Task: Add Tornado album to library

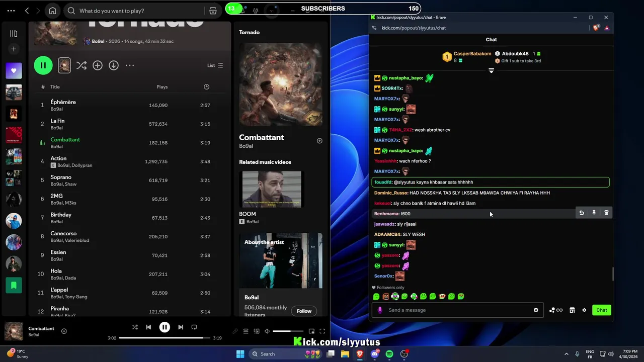Action: pos(98,65)
